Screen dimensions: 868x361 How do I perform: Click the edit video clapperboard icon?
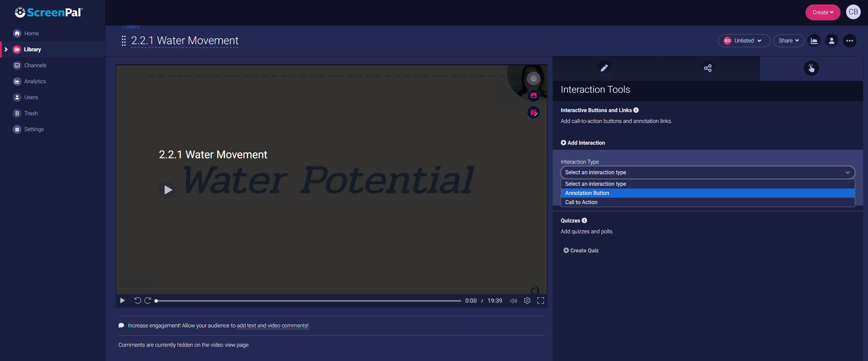[533, 112]
